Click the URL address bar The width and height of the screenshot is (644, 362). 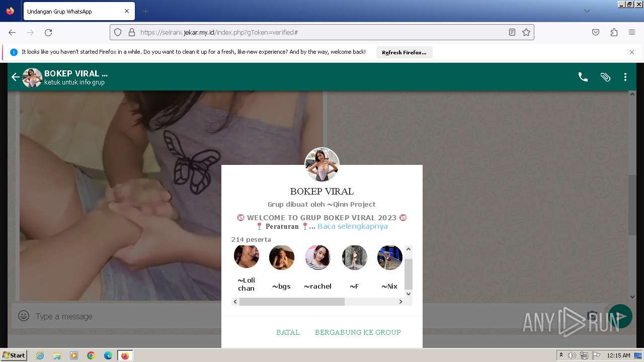[x=322, y=32]
